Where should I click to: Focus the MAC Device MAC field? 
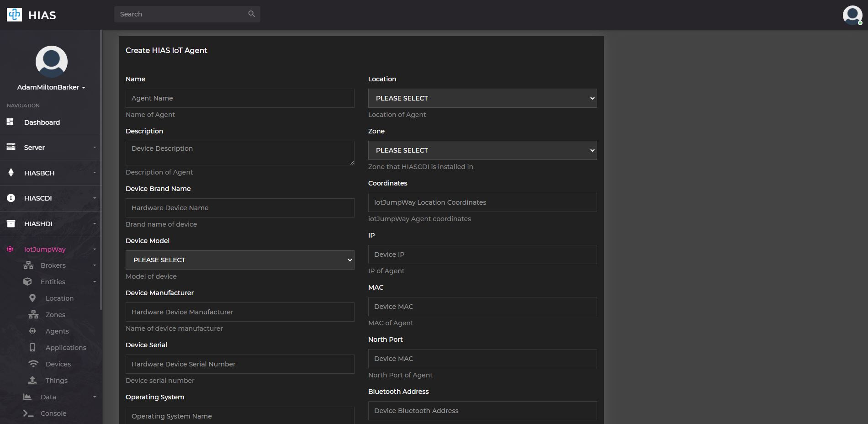[x=482, y=307]
